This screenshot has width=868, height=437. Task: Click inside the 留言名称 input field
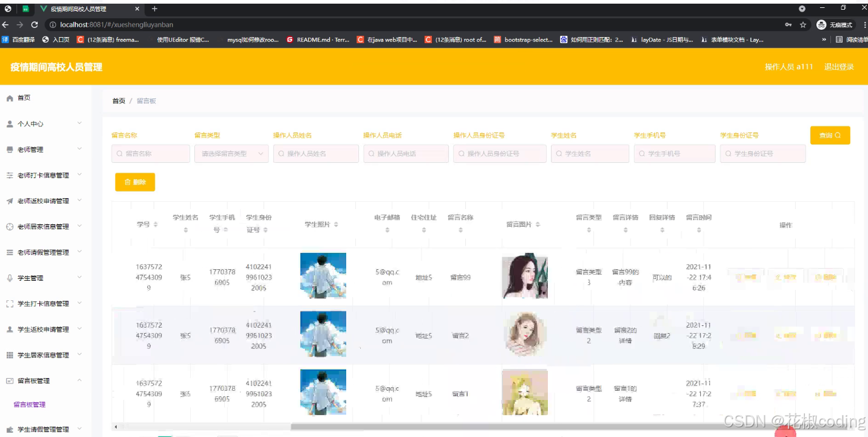[150, 154]
